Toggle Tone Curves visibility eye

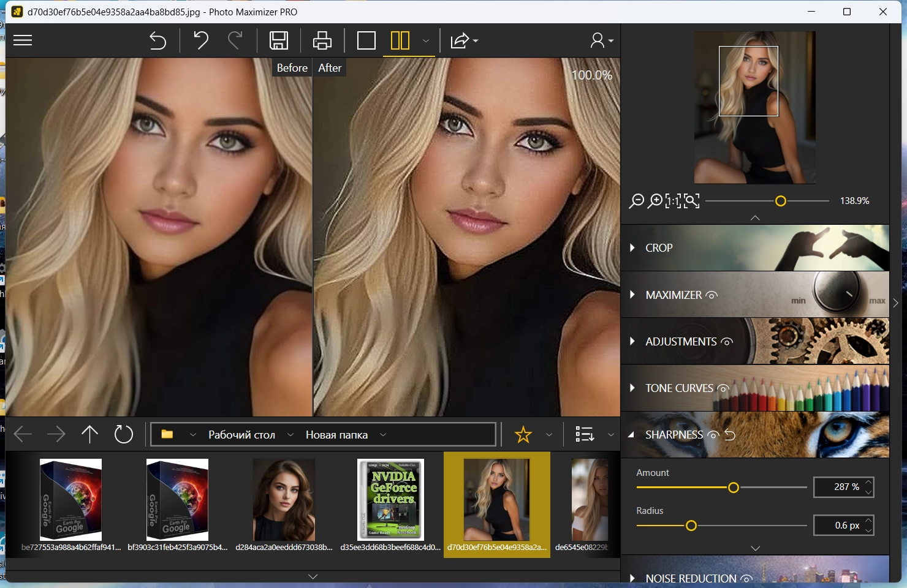[x=723, y=388]
